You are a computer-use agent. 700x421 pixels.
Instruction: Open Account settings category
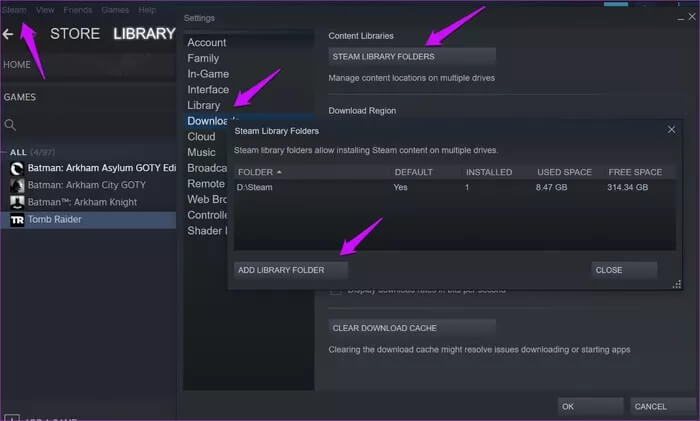tap(207, 42)
